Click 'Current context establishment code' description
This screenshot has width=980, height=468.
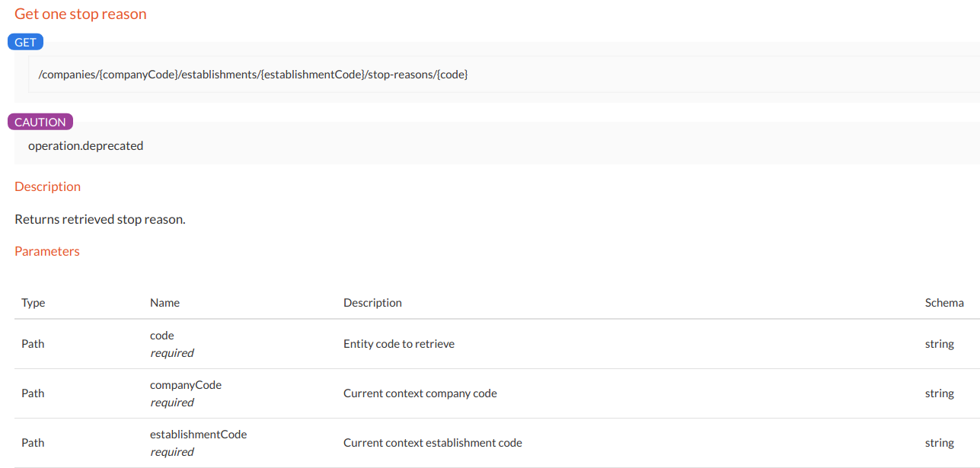coord(433,443)
